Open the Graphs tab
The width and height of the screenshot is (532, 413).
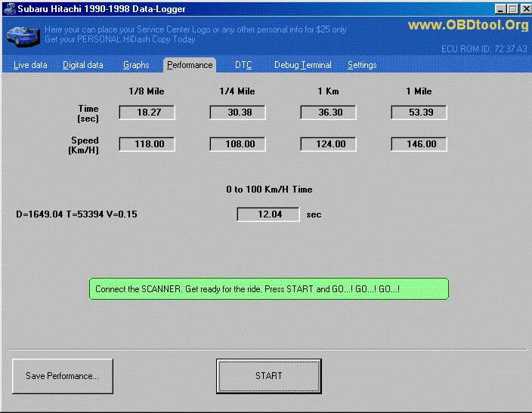coord(136,65)
